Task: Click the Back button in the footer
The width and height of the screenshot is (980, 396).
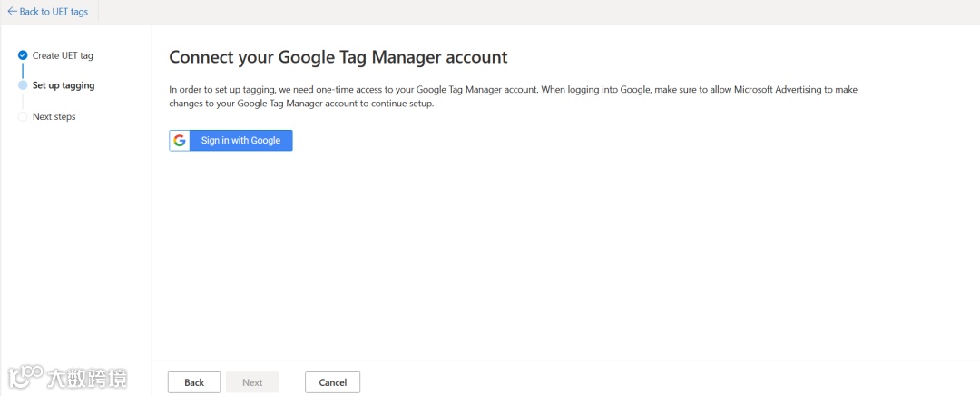Action: click(x=194, y=382)
